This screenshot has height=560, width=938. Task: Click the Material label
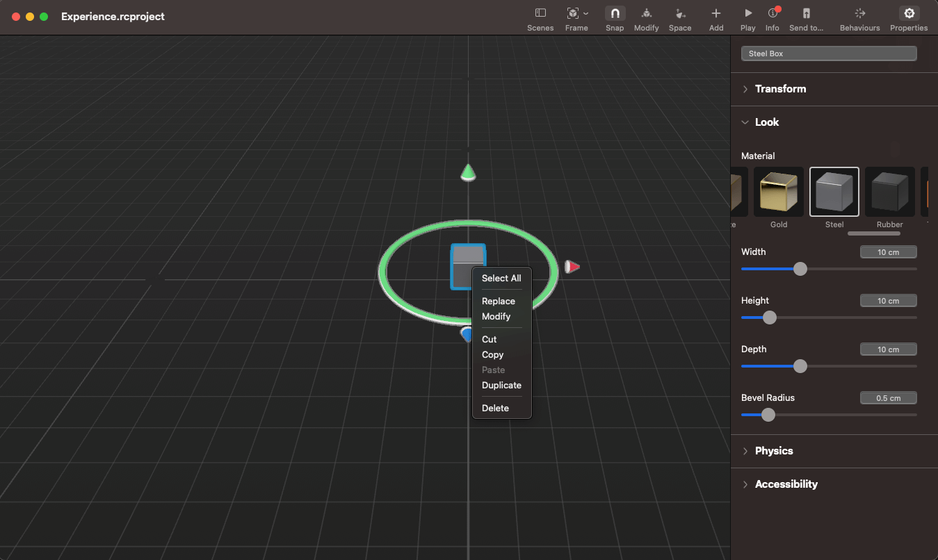[758, 156]
